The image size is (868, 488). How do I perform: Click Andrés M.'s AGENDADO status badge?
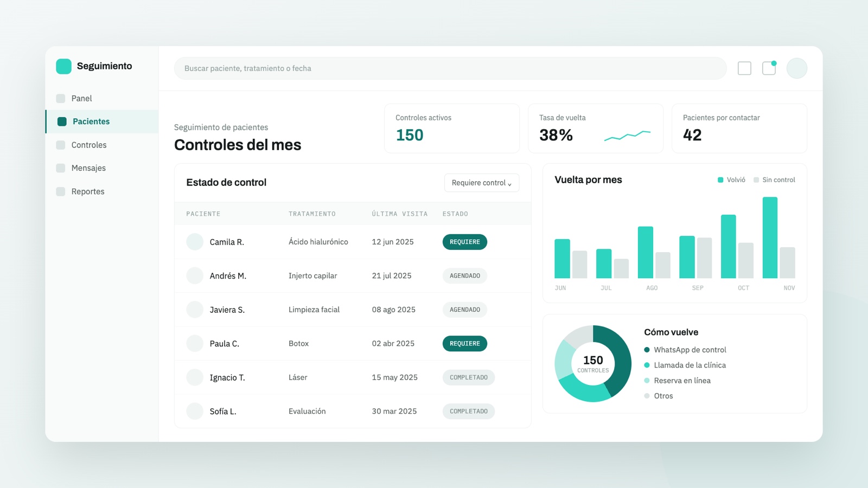coord(465,275)
